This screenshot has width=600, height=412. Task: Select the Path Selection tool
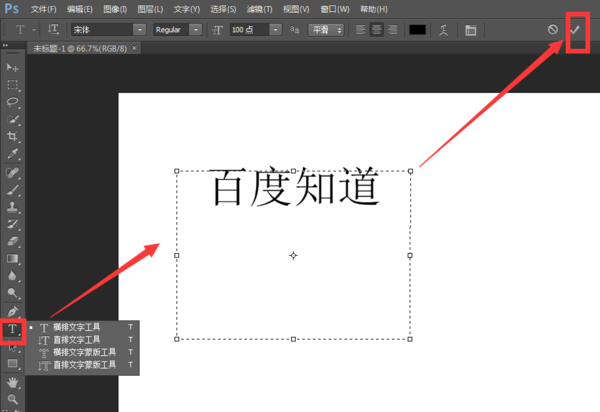click(x=12, y=347)
